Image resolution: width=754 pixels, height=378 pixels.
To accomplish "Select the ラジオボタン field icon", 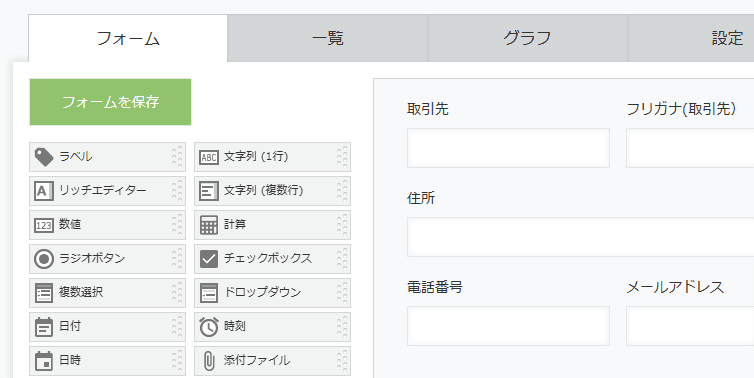I will (44, 259).
